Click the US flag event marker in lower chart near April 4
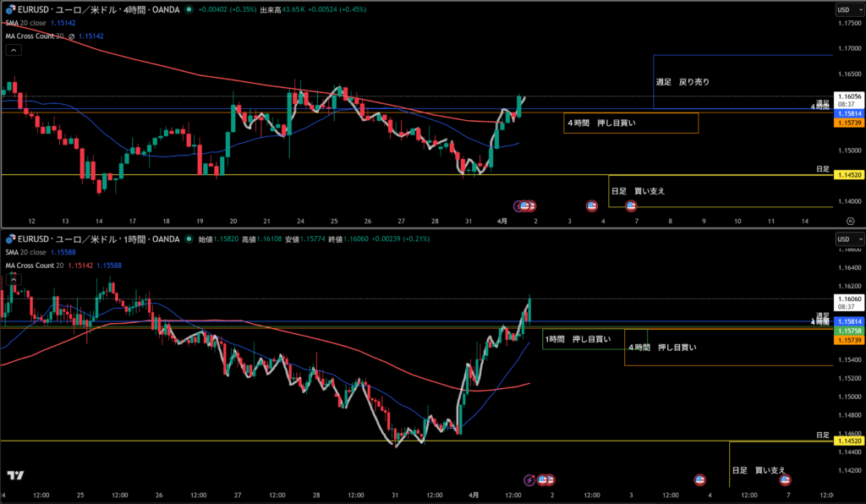Viewport: 866px width, 504px height. tap(699, 479)
